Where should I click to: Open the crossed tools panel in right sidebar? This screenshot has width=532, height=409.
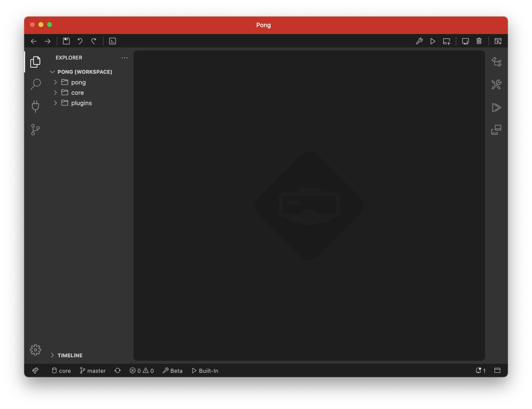click(496, 84)
